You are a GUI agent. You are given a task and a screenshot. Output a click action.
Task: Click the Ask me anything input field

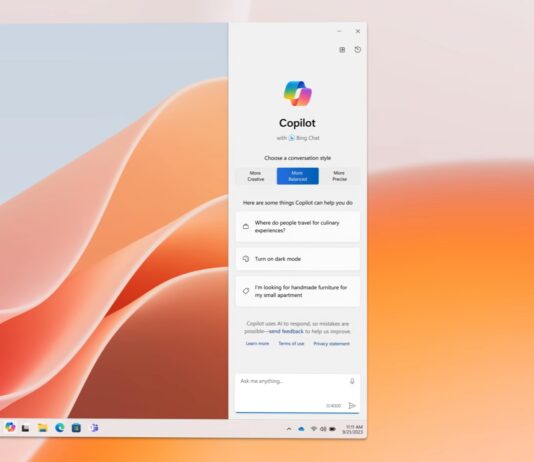point(297,394)
